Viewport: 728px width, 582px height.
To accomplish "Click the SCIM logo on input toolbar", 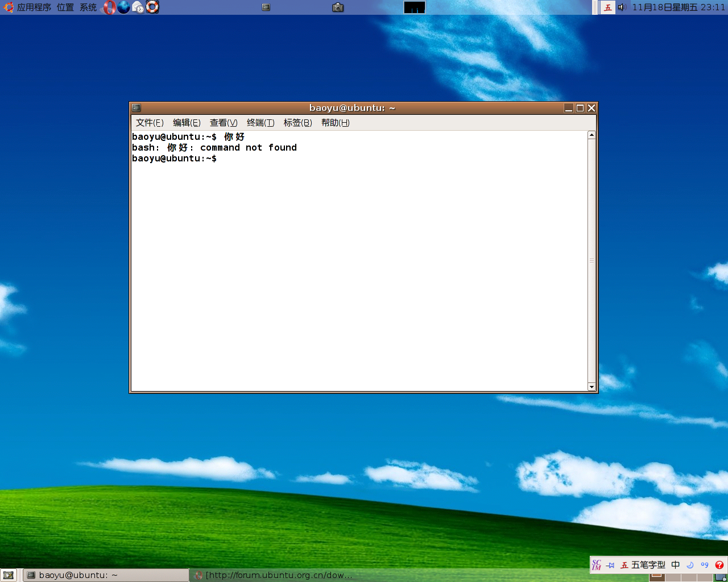I will click(597, 565).
